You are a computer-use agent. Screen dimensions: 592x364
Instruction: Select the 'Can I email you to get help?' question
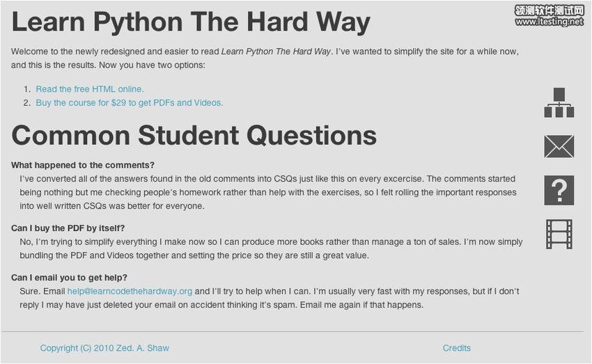click(x=69, y=278)
